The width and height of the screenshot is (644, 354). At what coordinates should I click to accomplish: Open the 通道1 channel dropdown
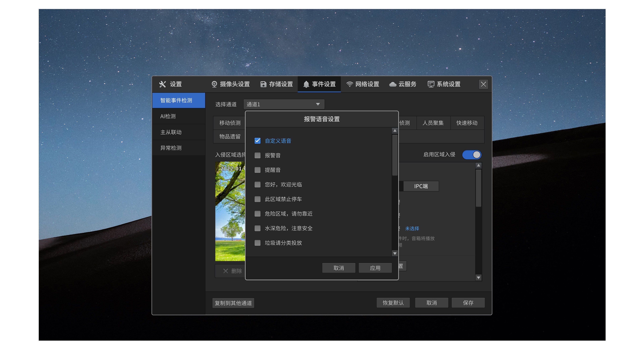click(x=284, y=104)
